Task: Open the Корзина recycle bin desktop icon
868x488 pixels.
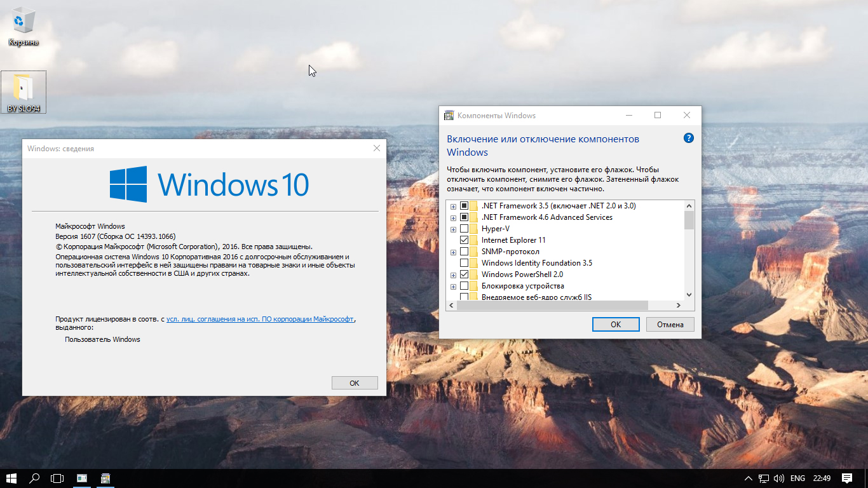Action: pyautogui.click(x=24, y=28)
